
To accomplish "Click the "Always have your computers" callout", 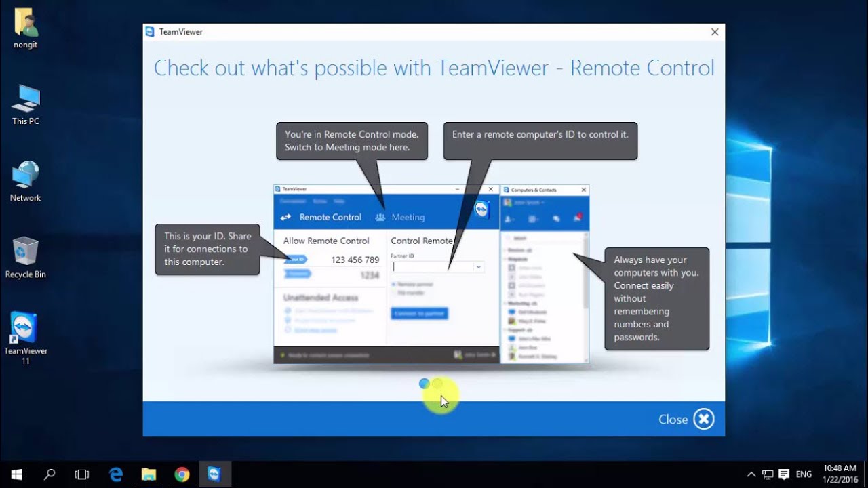I will [657, 298].
